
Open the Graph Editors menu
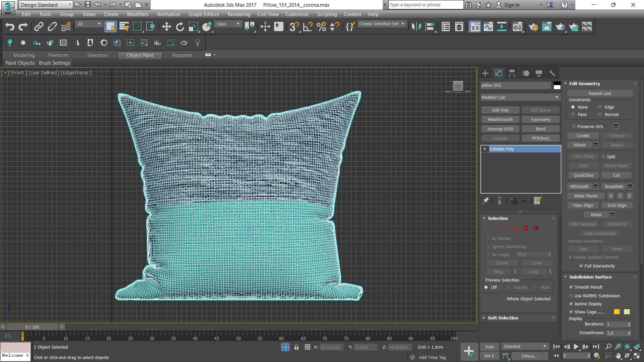[x=204, y=14]
